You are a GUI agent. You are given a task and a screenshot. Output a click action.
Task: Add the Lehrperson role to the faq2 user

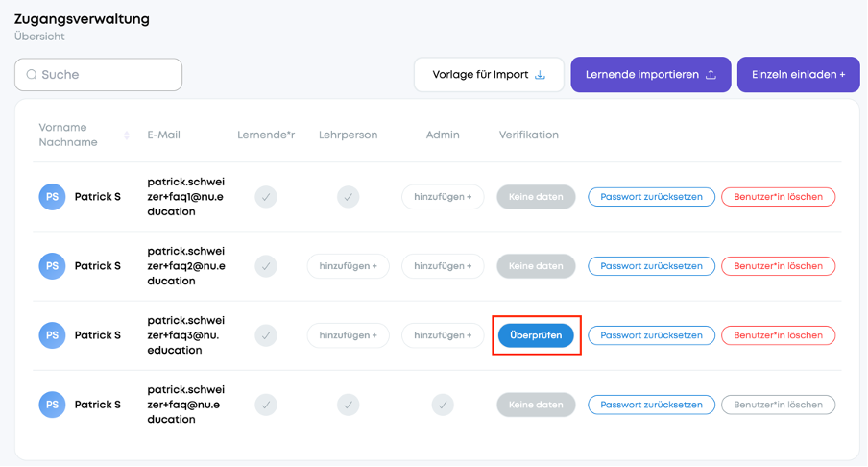tap(349, 266)
